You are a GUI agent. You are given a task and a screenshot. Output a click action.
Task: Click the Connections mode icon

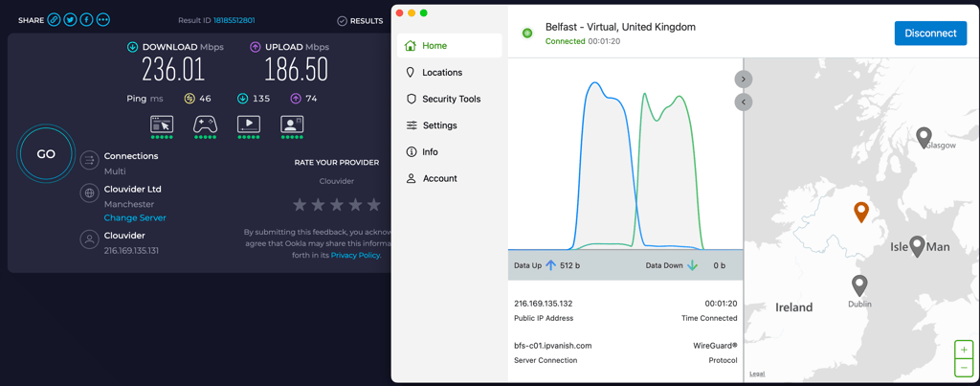[x=89, y=160]
